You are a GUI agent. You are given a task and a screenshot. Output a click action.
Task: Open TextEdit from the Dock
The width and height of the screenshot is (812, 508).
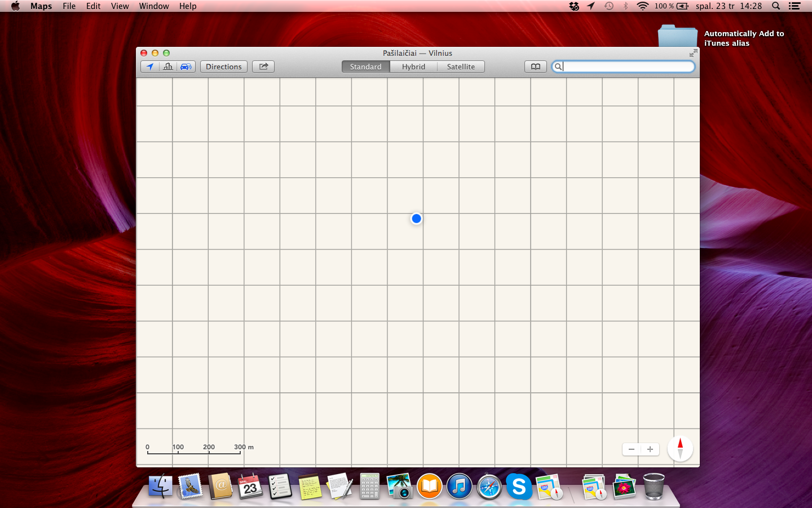340,486
